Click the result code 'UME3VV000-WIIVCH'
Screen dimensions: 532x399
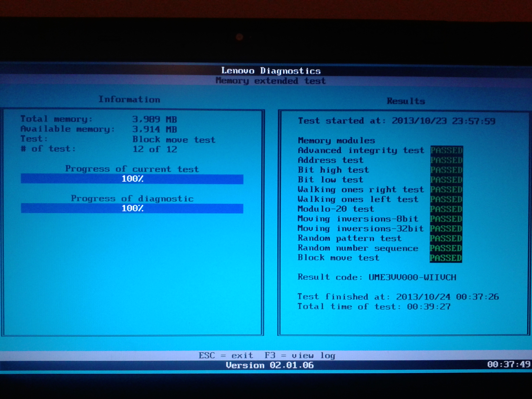tap(413, 277)
